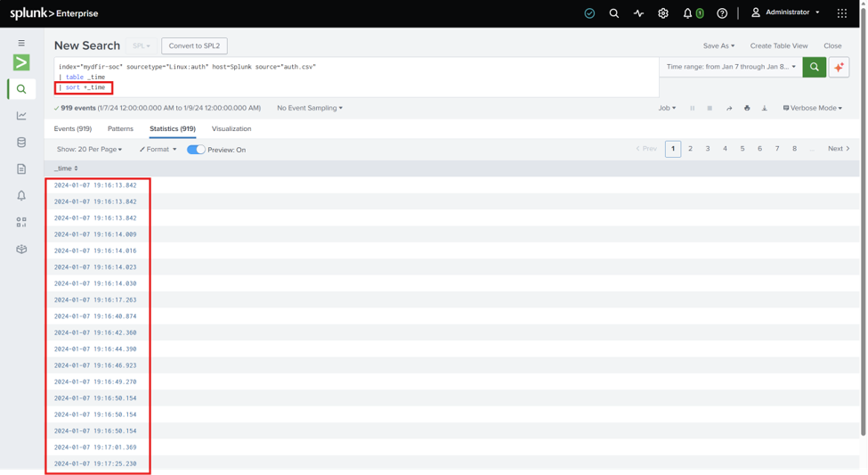Screen dimensions: 868x475
Task: Open the time range picker dropdown
Action: (x=731, y=67)
